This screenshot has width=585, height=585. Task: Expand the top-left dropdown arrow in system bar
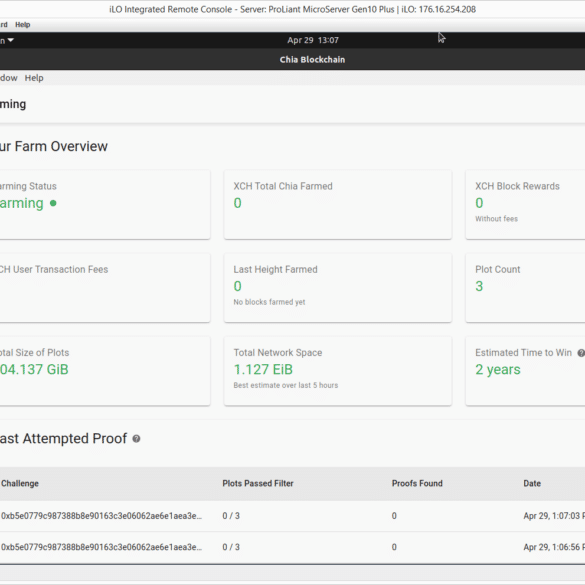(10, 40)
